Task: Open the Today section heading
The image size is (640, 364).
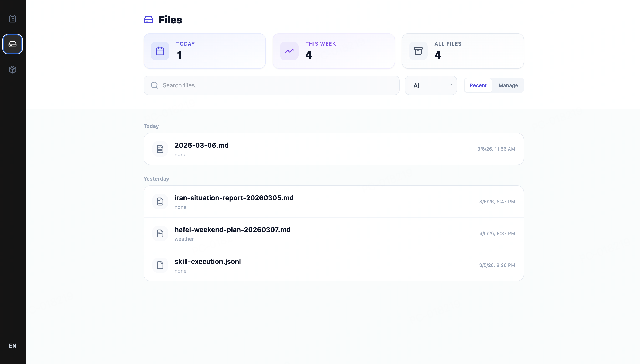Action: [151, 126]
